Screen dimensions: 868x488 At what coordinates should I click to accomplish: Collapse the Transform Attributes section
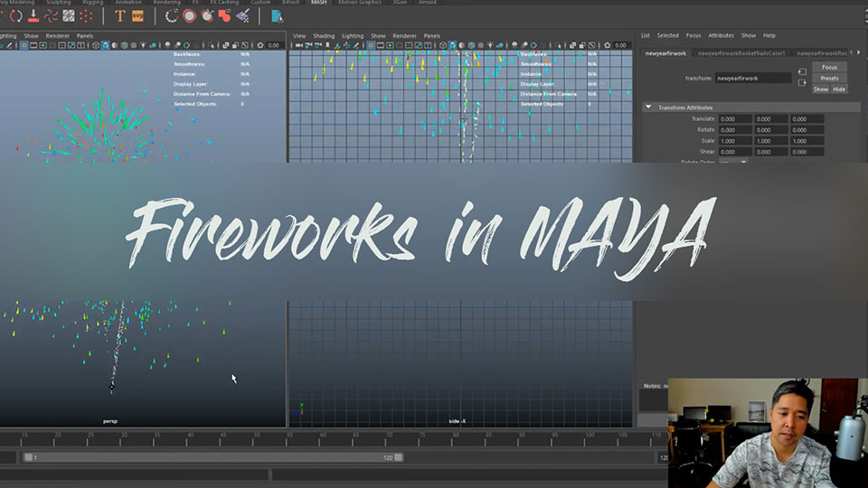pyautogui.click(x=648, y=108)
